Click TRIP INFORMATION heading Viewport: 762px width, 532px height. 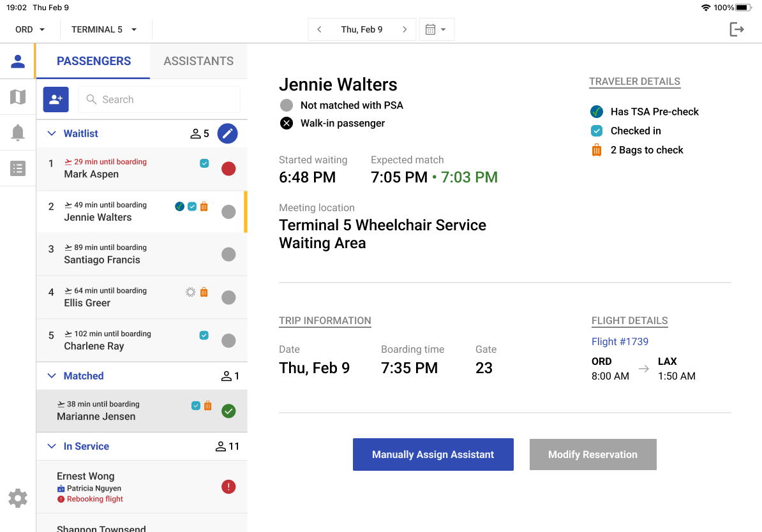tap(325, 321)
